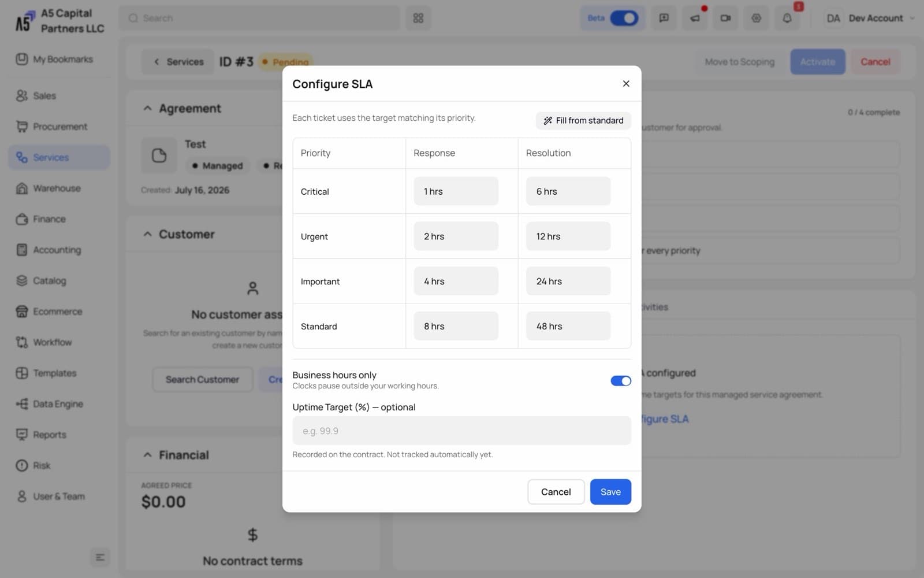Open Dev Account dropdown

tap(870, 18)
